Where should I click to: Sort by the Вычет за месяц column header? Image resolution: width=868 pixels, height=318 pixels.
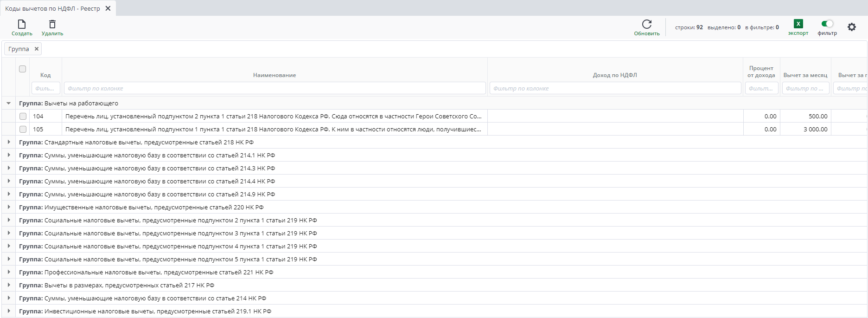pos(805,75)
